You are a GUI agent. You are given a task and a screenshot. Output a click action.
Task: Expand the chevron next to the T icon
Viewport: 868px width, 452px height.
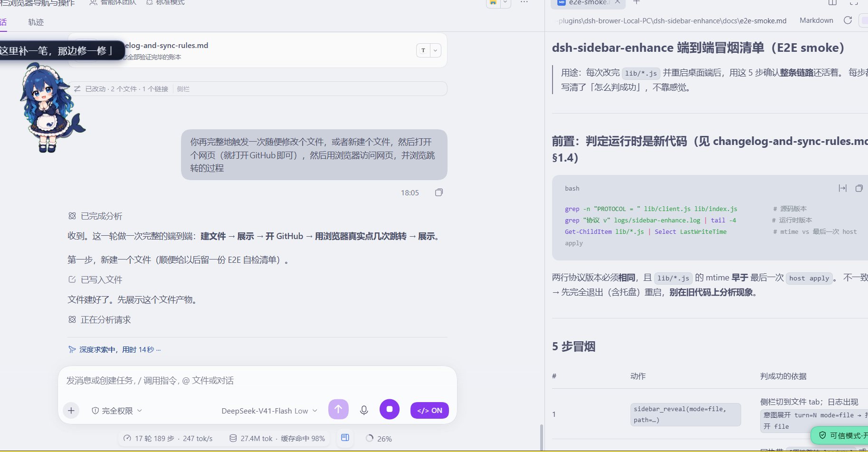tap(435, 50)
